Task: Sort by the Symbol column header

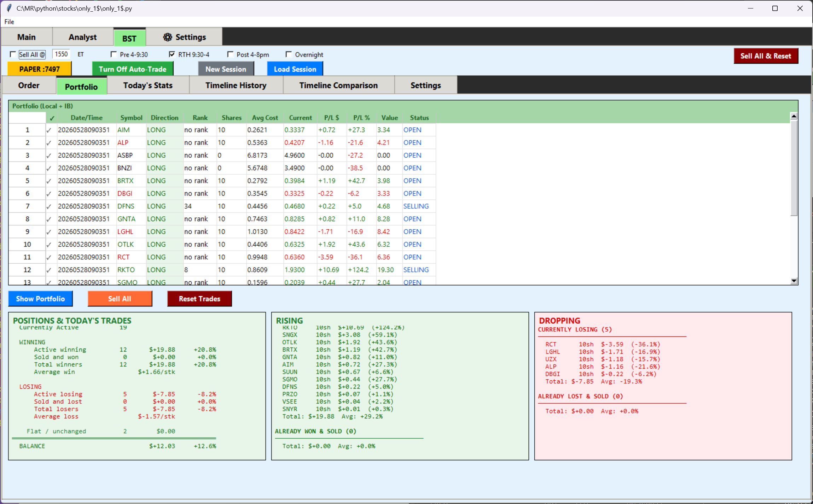Action: click(x=131, y=118)
